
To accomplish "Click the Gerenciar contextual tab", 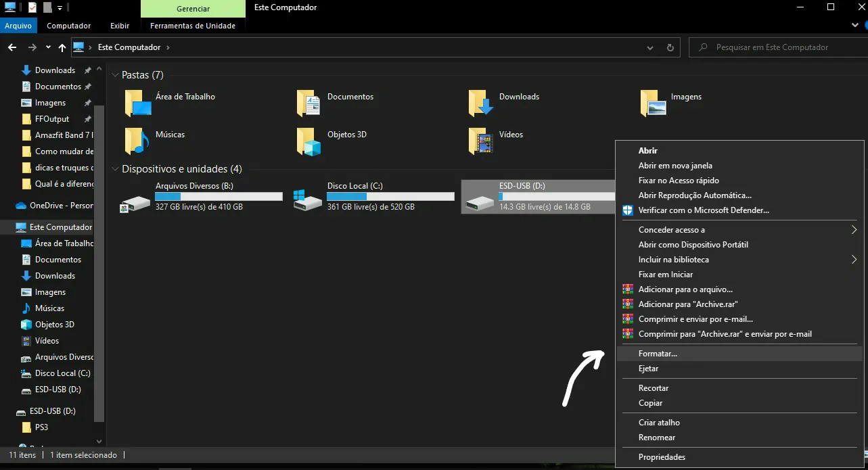I will point(193,9).
